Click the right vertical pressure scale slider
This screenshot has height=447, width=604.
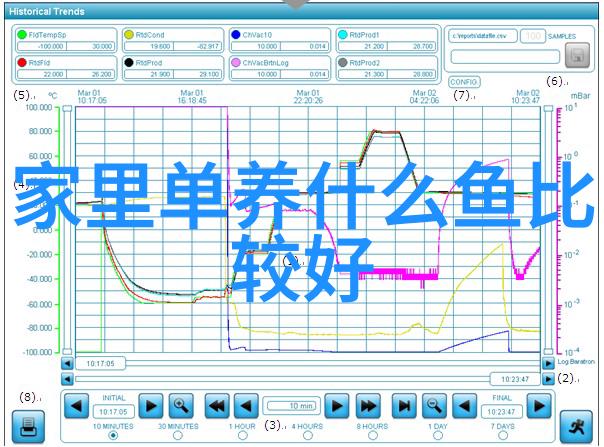coord(548,230)
